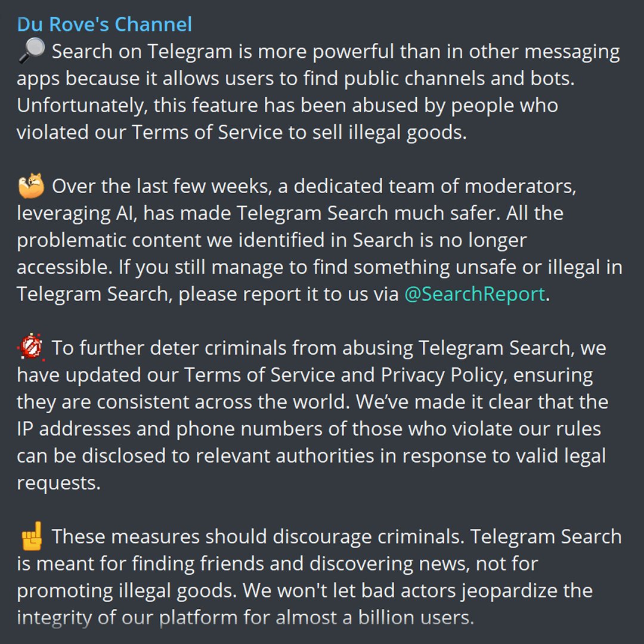Open the Du Rove's Channel title link
The height and width of the screenshot is (644, 644).
pyautogui.click(x=104, y=24)
